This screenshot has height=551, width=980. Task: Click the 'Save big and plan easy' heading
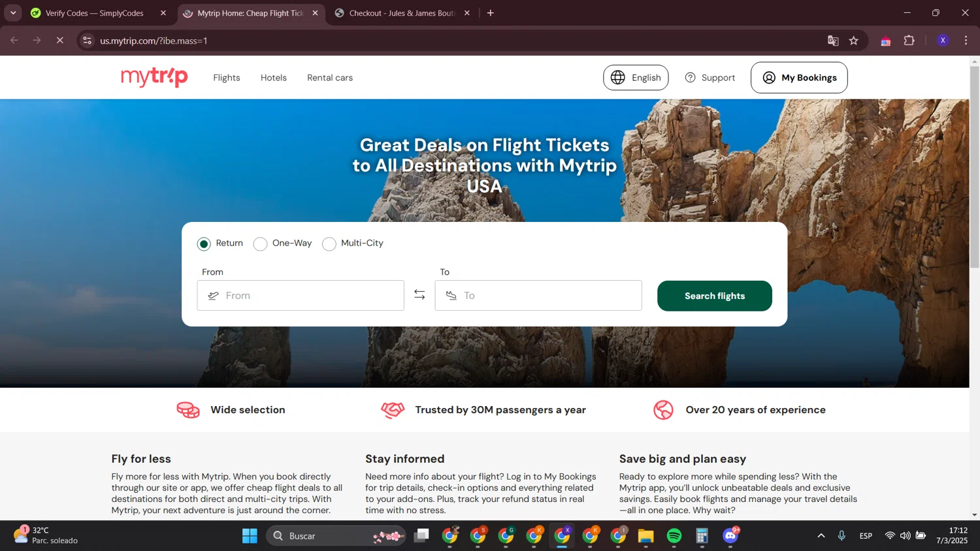[x=683, y=459]
